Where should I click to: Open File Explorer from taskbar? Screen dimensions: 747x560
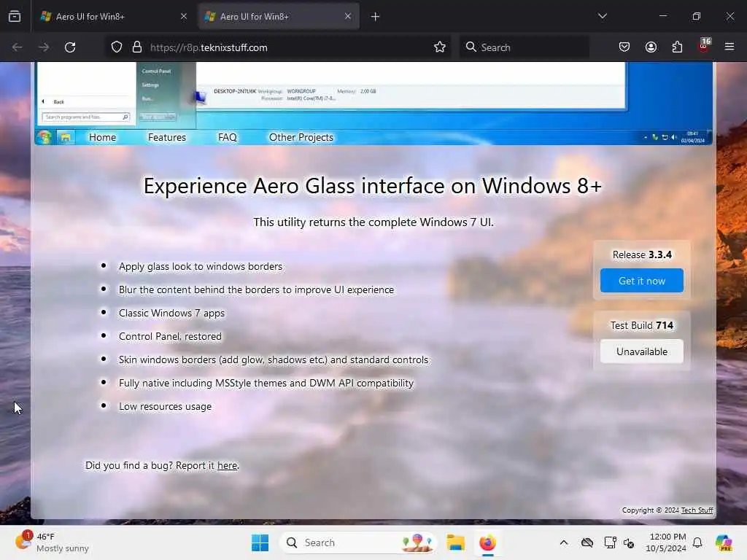pos(455,542)
